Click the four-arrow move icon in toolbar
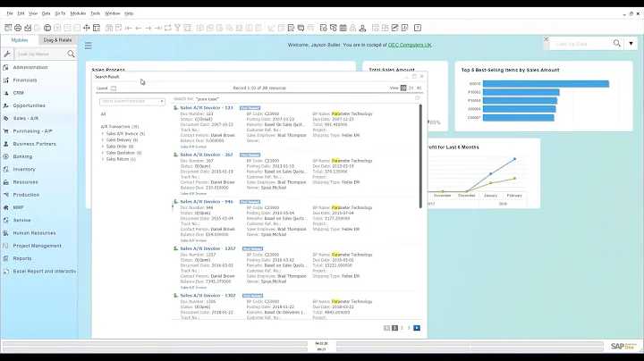Image resolution: width=644 pixels, height=361 pixels. coord(87,28)
